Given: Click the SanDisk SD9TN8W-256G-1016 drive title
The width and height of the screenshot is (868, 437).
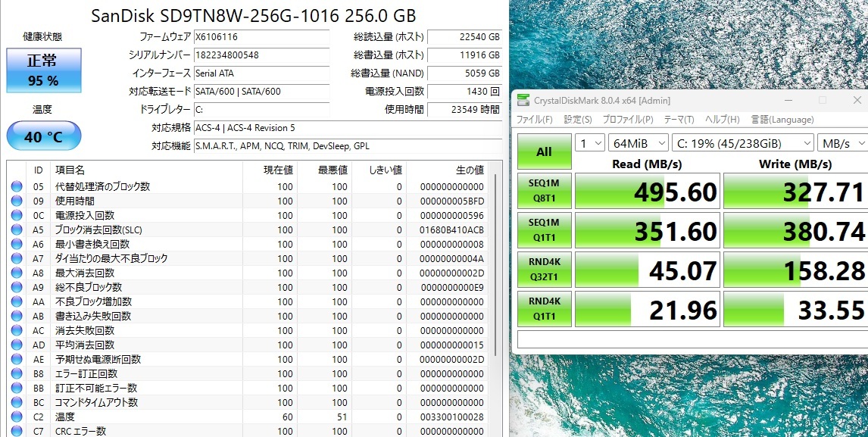Looking at the screenshot, I should (x=254, y=15).
